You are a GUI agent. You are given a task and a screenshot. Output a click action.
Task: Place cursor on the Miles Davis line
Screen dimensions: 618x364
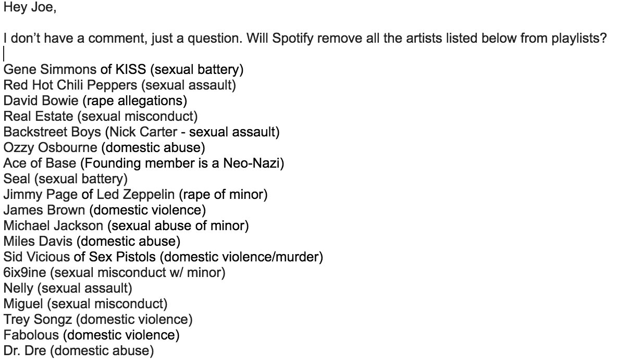(92, 241)
